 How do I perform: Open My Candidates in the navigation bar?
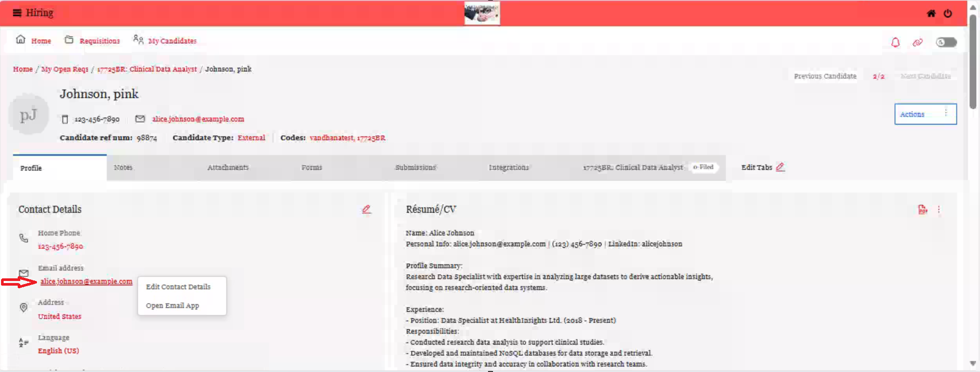(x=172, y=41)
